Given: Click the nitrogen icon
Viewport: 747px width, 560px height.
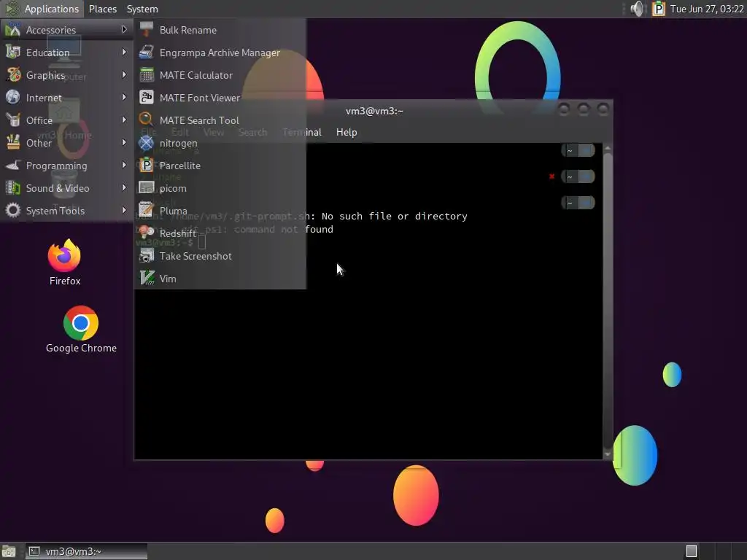Looking at the screenshot, I should coord(146,142).
